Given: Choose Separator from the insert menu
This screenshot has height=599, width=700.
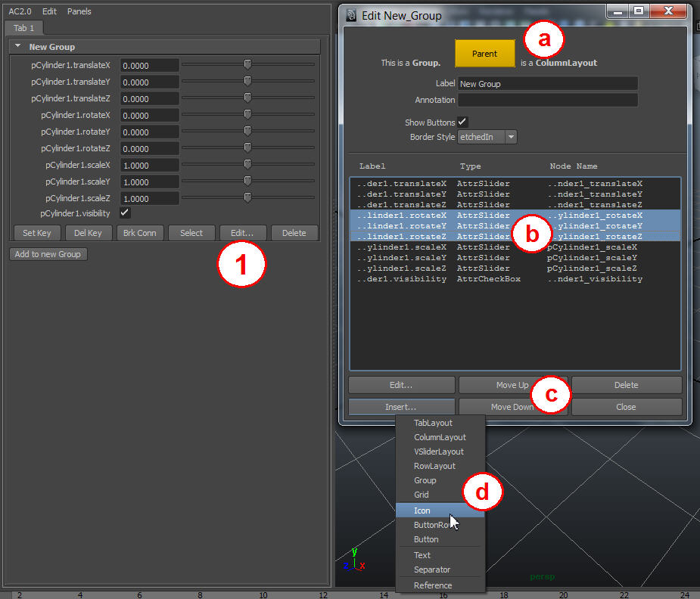Looking at the screenshot, I should (432, 570).
